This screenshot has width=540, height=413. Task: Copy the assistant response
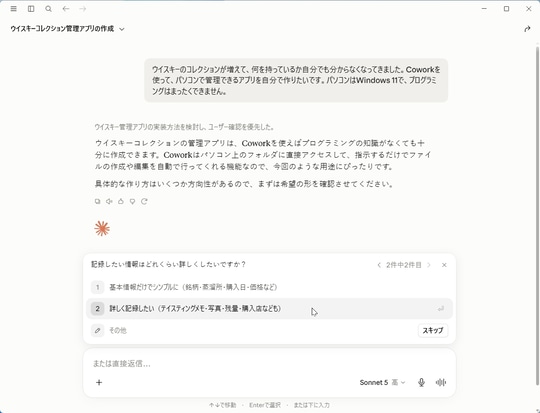[x=97, y=201]
